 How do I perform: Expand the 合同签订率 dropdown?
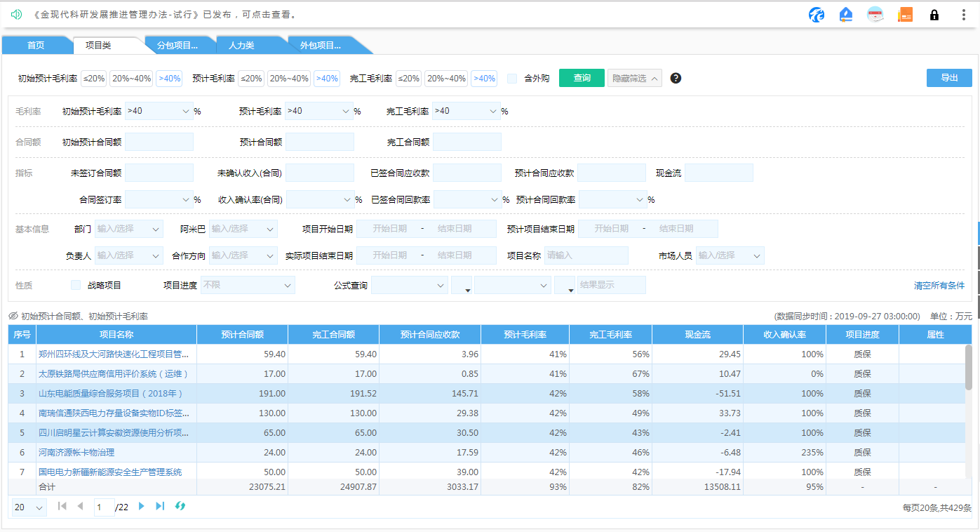pos(159,199)
